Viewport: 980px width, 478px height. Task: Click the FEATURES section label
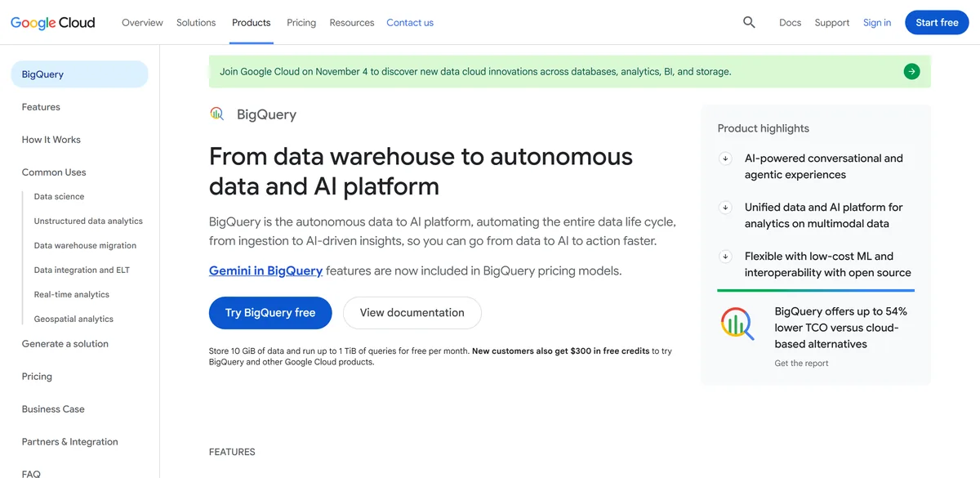click(232, 452)
